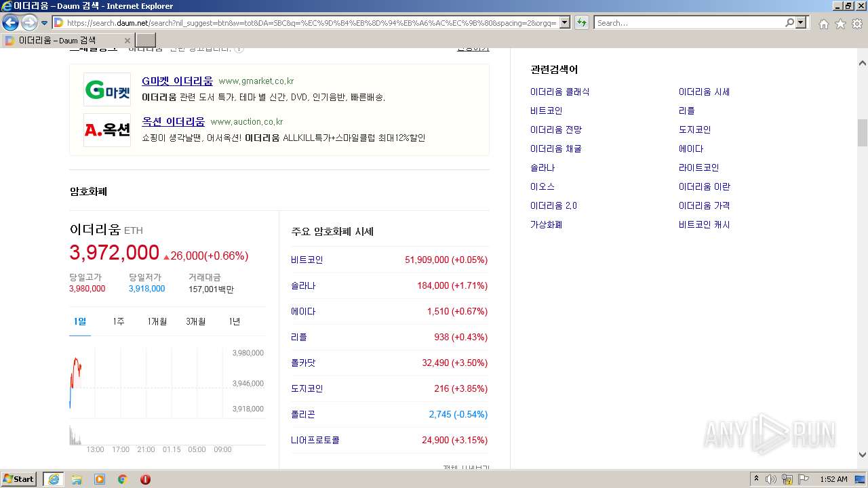Select the 1일 chart tab
This screenshot has width=868, height=488.
click(x=80, y=321)
